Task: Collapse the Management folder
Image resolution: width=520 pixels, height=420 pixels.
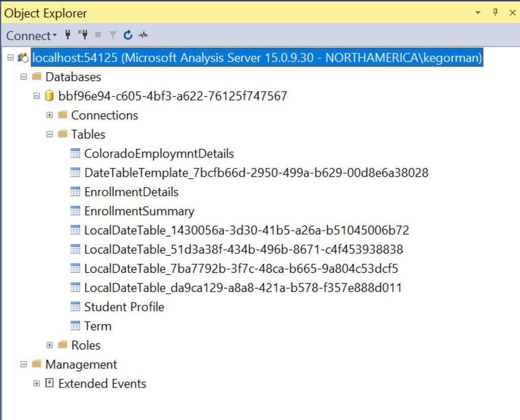Action: [23, 364]
